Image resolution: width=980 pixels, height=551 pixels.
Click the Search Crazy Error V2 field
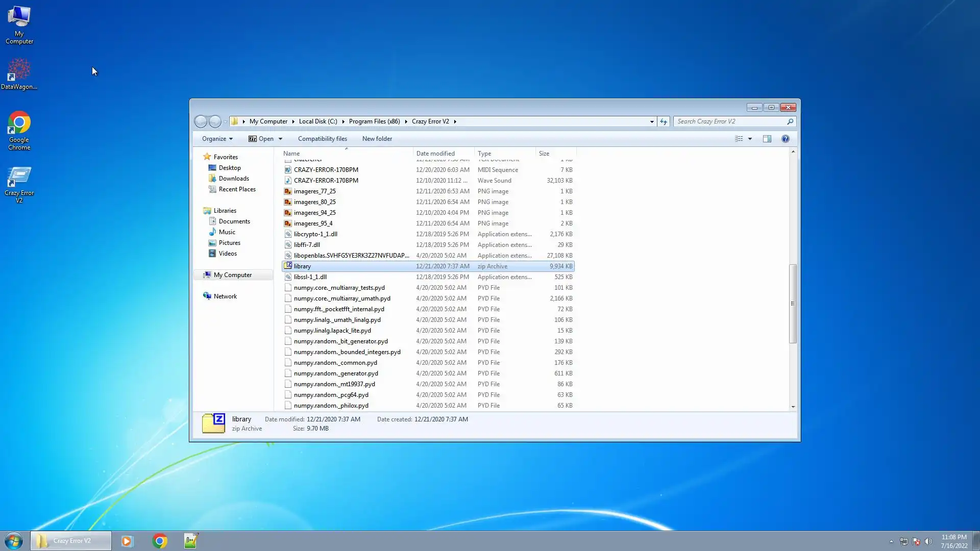tap(730, 121)
